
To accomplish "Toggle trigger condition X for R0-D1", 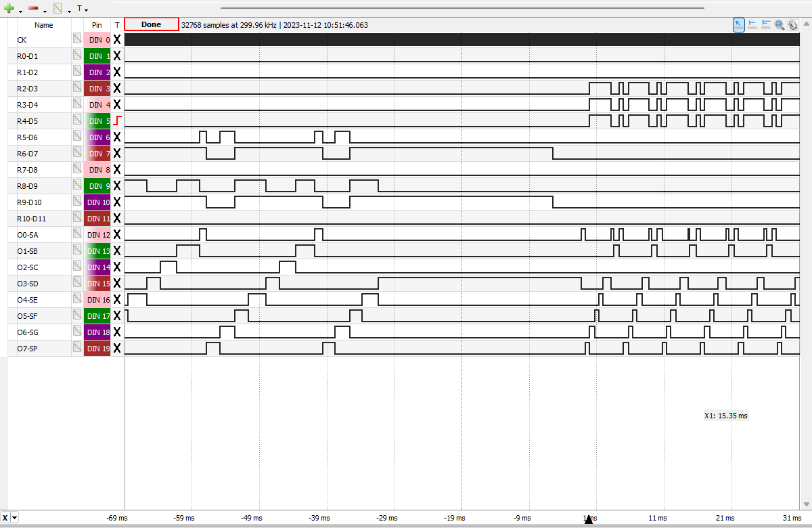I will pyautogui.click(x=117, y=56).
